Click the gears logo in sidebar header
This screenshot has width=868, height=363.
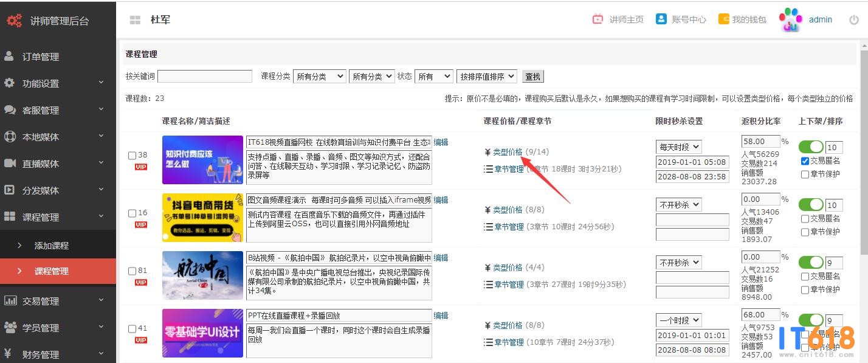click(x=14, y=21)
